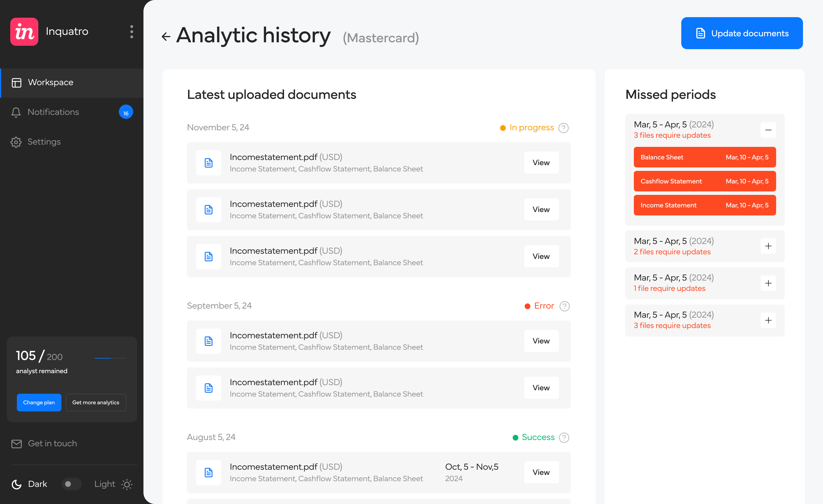Screen dimensions: 823x504
Task: Select the red Income Statement missed file
Action: point(705,205)
